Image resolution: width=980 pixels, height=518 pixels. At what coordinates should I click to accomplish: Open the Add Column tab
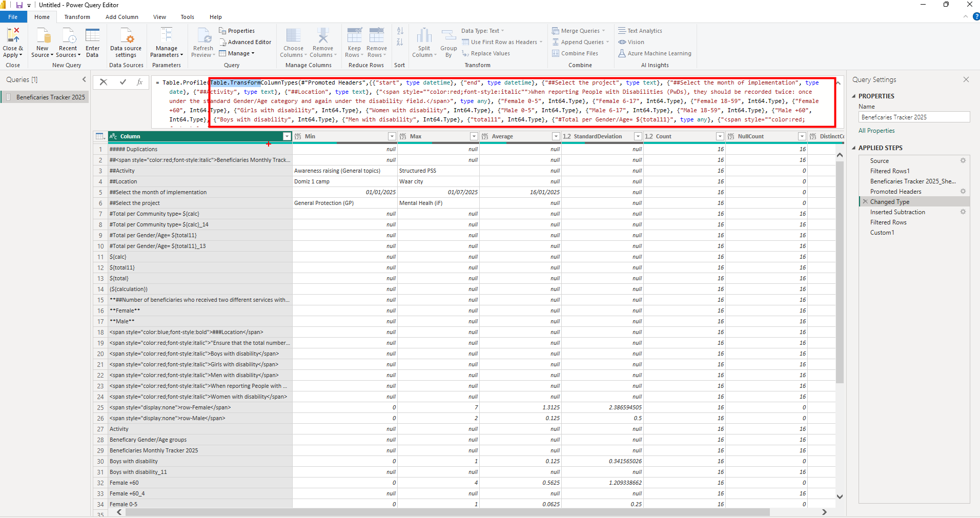coord(121,17)
